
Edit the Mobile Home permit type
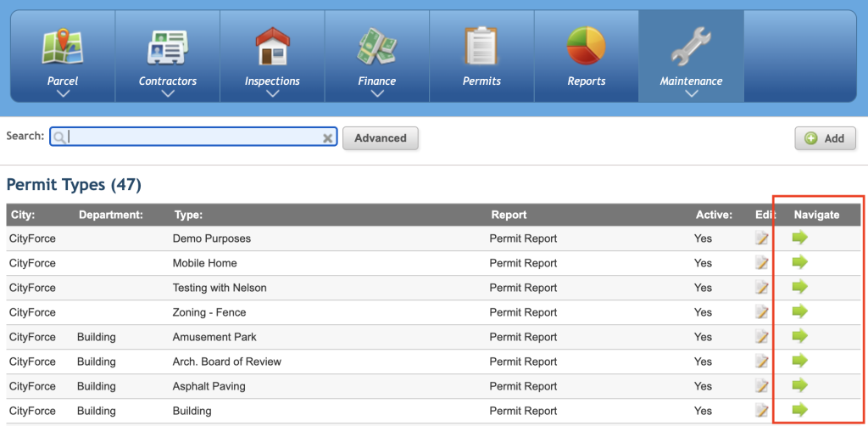(x=762, y=263)
